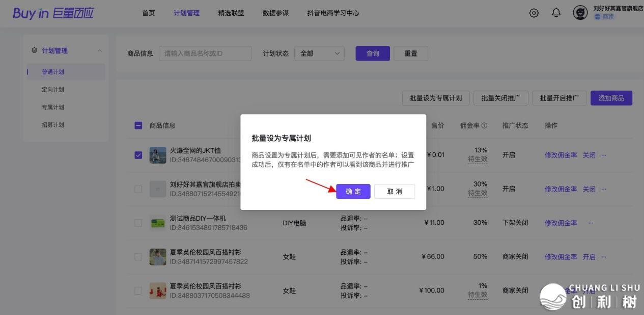Cancel the dialog with 取消
This screenshot has width=644, height=315.
[395, 191]
